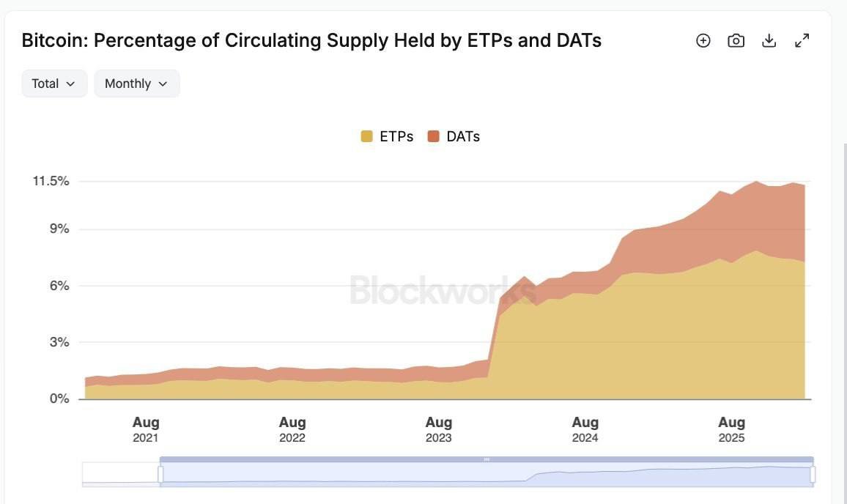Open the Monthly interval dropdown
Viewport: 847px width, 504px height.
pyautogui.click(x=137, y=84)
